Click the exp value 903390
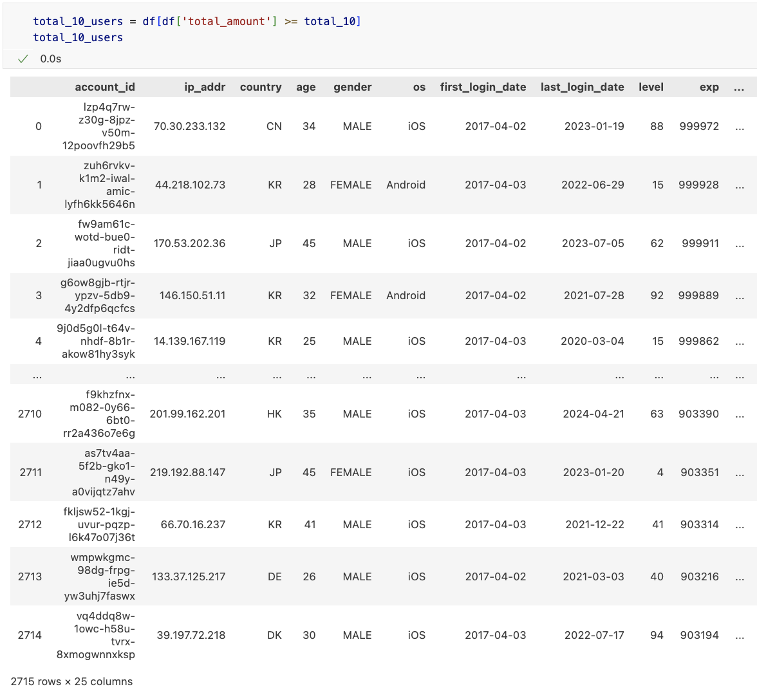Viewport: 757px width, 700px height. click(698, 414)
